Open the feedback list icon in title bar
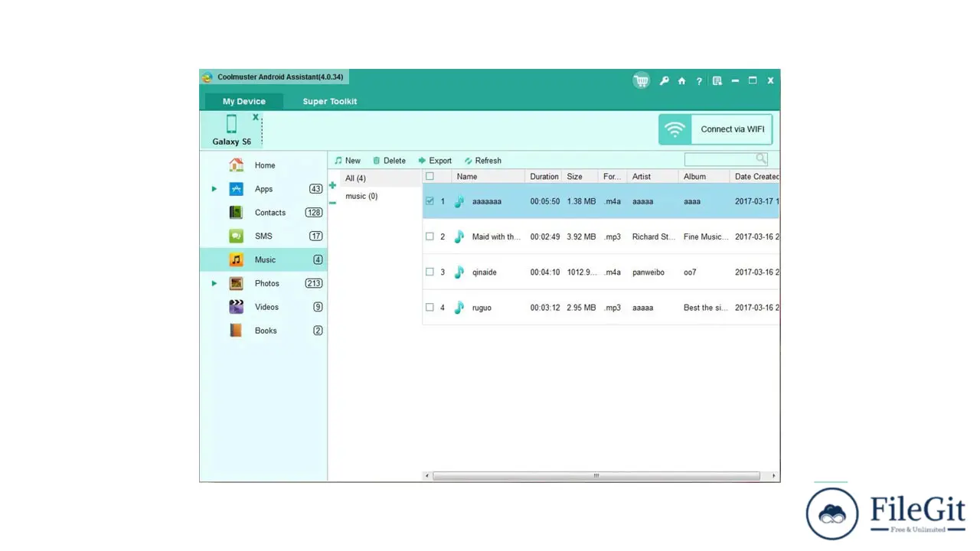The width and height of the screenshot is (980, 551). [x=717, y=80]
